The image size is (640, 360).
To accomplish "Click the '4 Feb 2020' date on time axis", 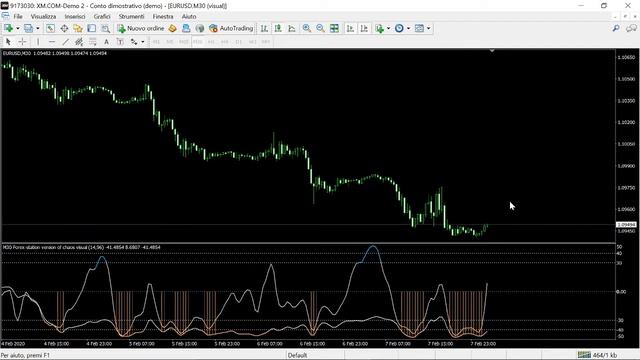I will click(x=13, y=344).
